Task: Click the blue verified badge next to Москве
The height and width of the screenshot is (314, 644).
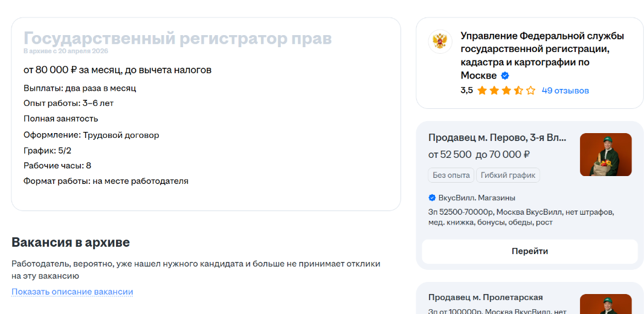Action: (505, 76)
